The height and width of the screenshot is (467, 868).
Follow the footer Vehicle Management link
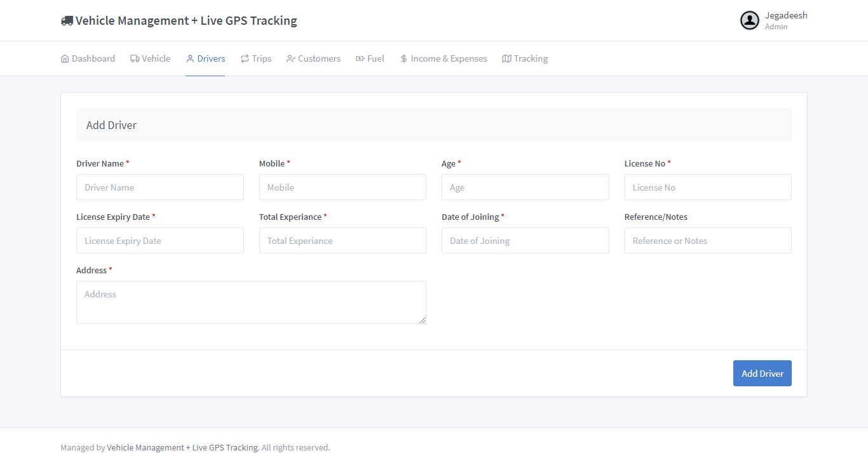tap(182, 447)
